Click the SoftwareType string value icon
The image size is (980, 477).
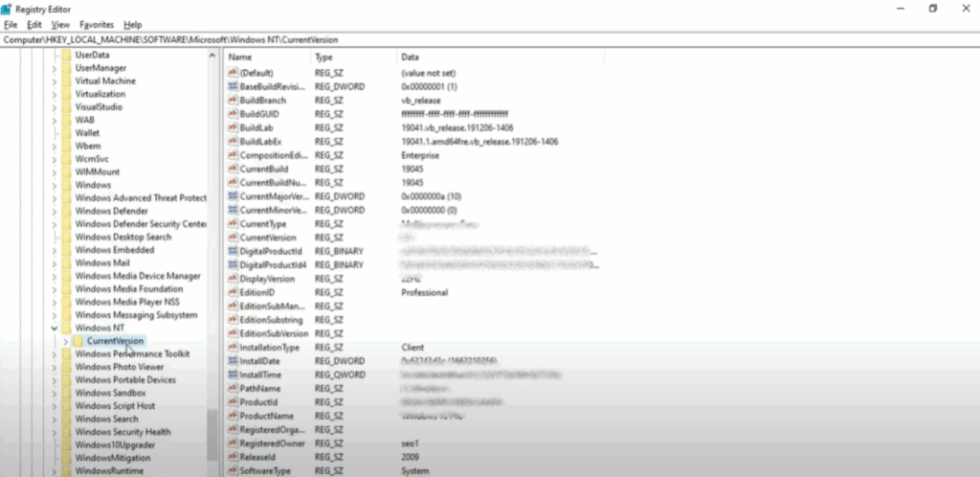(234, 470)
